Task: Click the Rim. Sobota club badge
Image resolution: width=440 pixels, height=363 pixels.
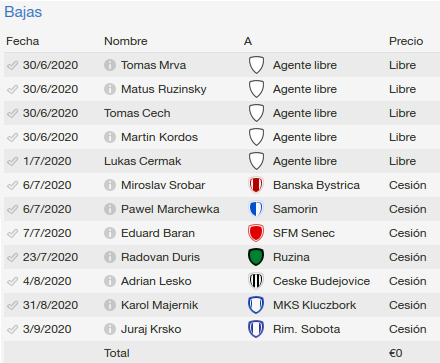Action: tap(256, 329)
